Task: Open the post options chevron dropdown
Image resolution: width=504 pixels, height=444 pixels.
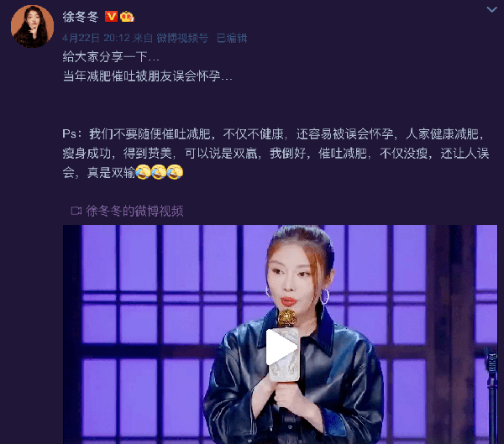Action: 491,9
